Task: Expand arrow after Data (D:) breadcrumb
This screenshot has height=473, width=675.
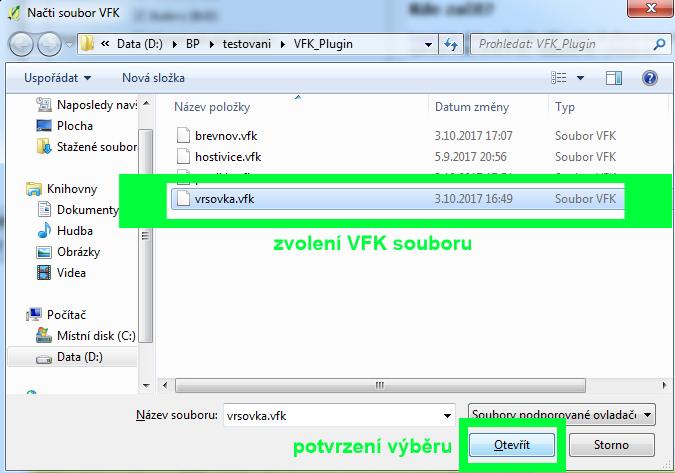Action: pos(174,44)
